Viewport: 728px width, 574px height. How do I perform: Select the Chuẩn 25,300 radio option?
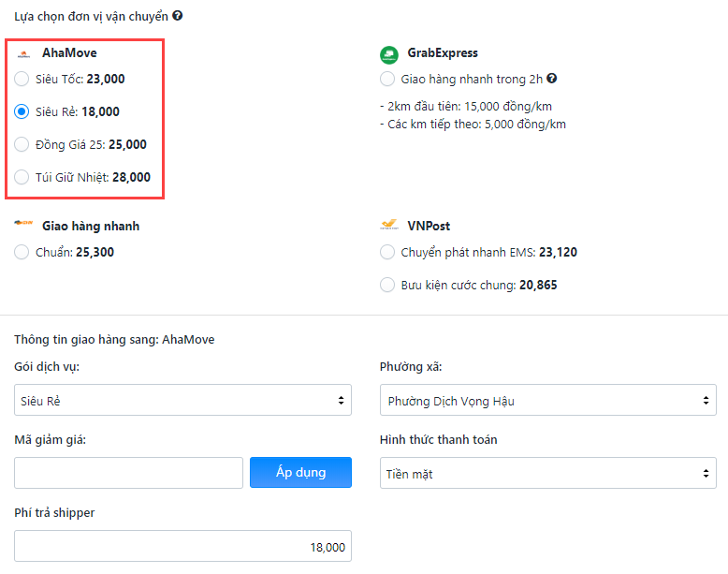22,252
